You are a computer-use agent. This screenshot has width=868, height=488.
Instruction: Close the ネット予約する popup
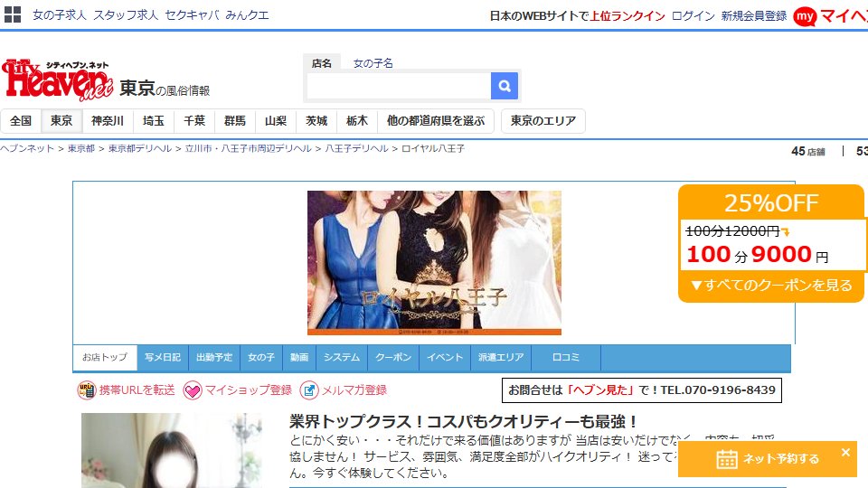pos(845,452)
